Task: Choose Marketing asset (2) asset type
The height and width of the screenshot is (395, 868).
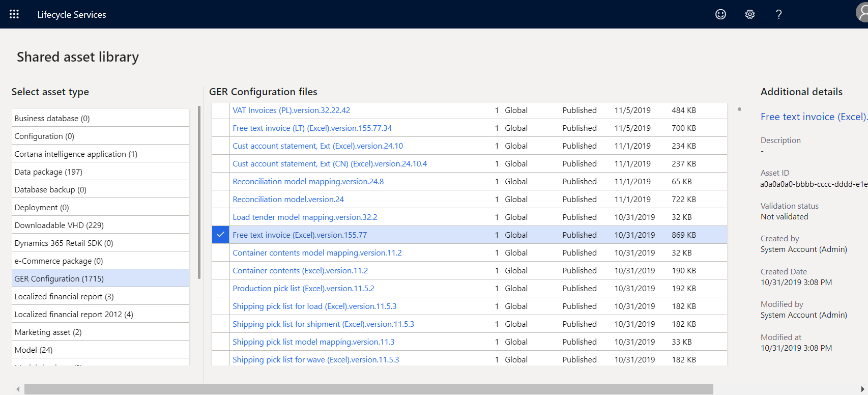Action: (x=100, y=332)
